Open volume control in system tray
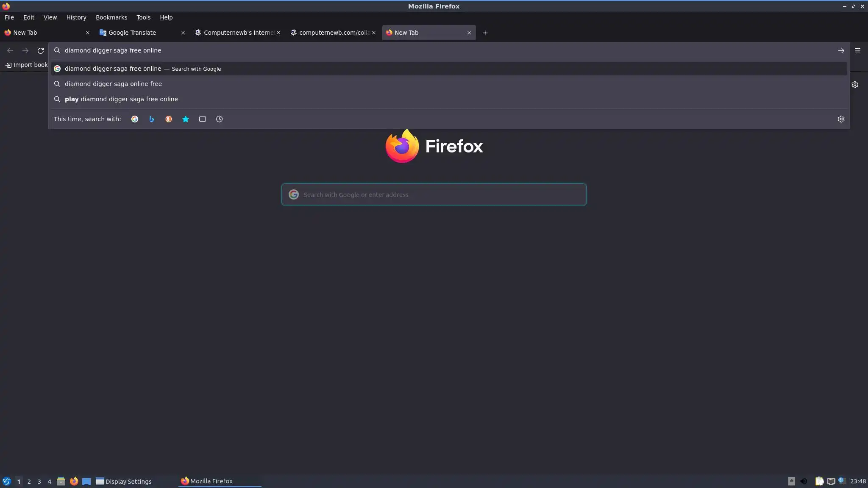Viewport: 868px width, 488px height. click(x=804, y=481)
